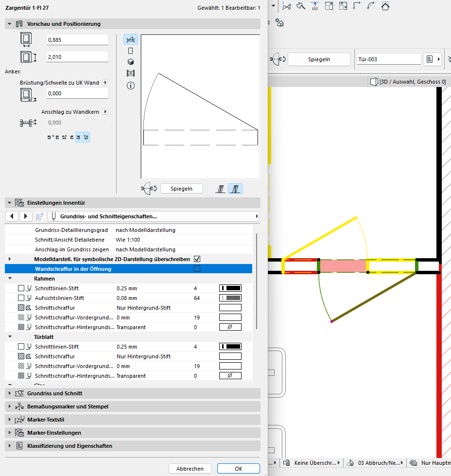
Task: Click the flip icon left of dialog Spiegeln button
Action: (x=149, y=189)
